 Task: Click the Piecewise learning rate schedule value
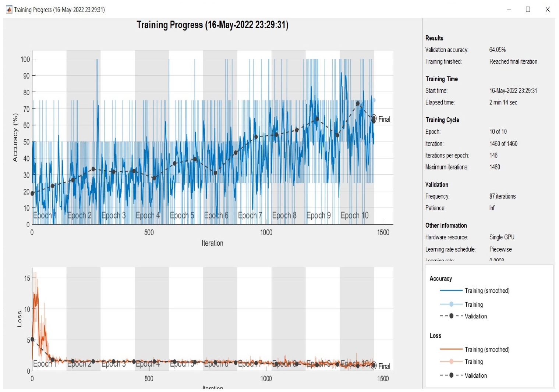tap(500, 249)
